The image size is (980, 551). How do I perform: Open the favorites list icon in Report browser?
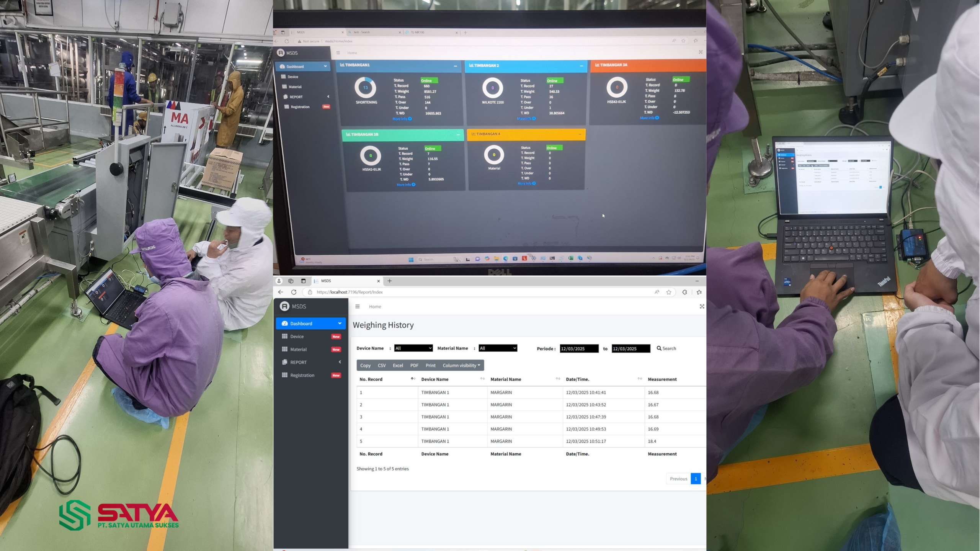(699, 292)
